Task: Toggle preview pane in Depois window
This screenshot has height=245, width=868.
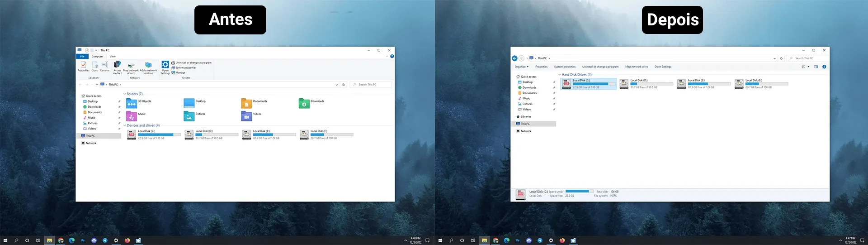Action: click(816, 67)
